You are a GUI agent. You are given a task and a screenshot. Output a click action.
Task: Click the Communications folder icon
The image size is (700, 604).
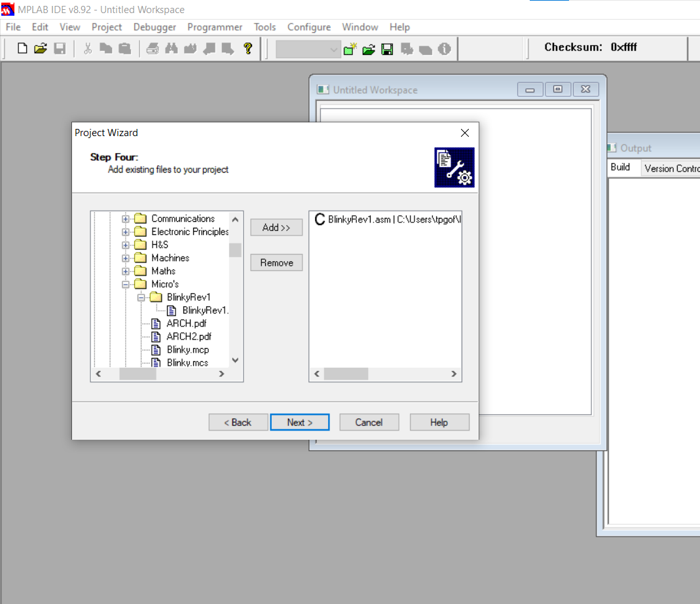(141, 219)
